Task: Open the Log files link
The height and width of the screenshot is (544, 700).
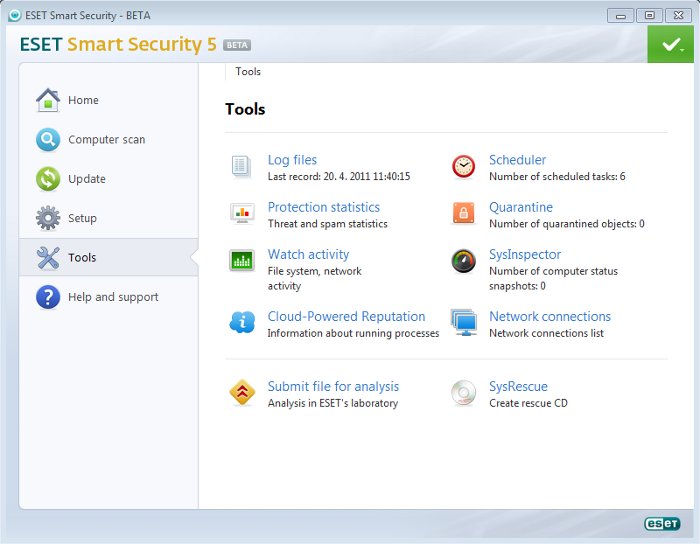Action: click(x=292, y=160)
